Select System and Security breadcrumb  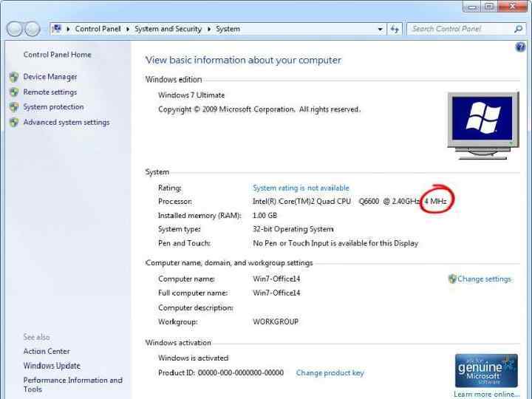pos(168,29)
